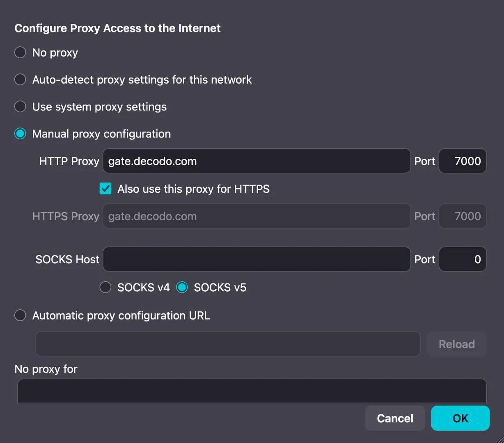Image resolution: width=504 pixels, height=443 pixels.
Task: Click the HTTP Proxy host field
Action: 257,161
